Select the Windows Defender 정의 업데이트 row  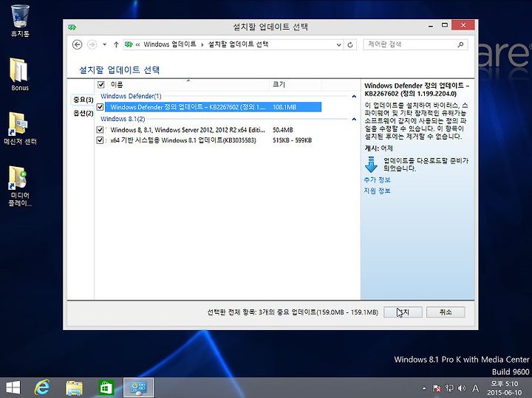[x=213, y=107]
